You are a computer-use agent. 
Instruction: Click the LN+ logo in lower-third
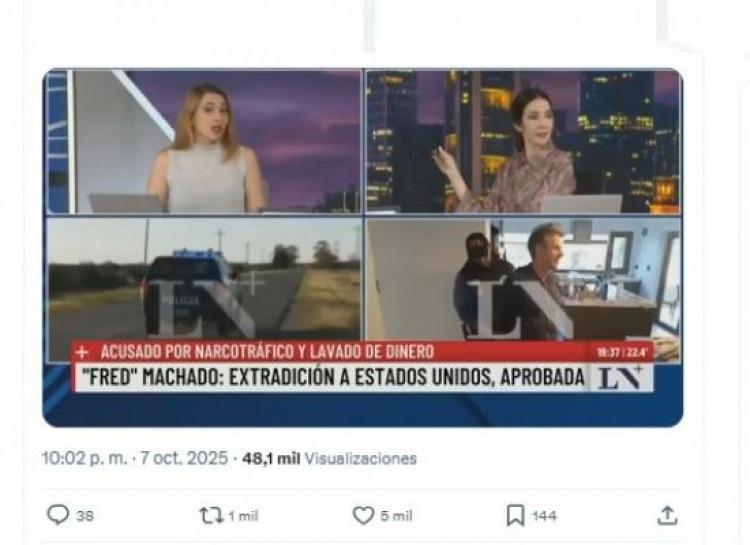[620, 377]
